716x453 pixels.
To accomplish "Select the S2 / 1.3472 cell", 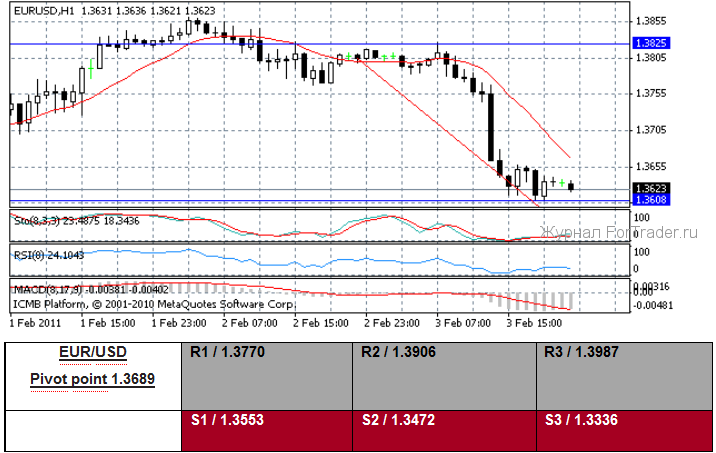I will [444, 431].
